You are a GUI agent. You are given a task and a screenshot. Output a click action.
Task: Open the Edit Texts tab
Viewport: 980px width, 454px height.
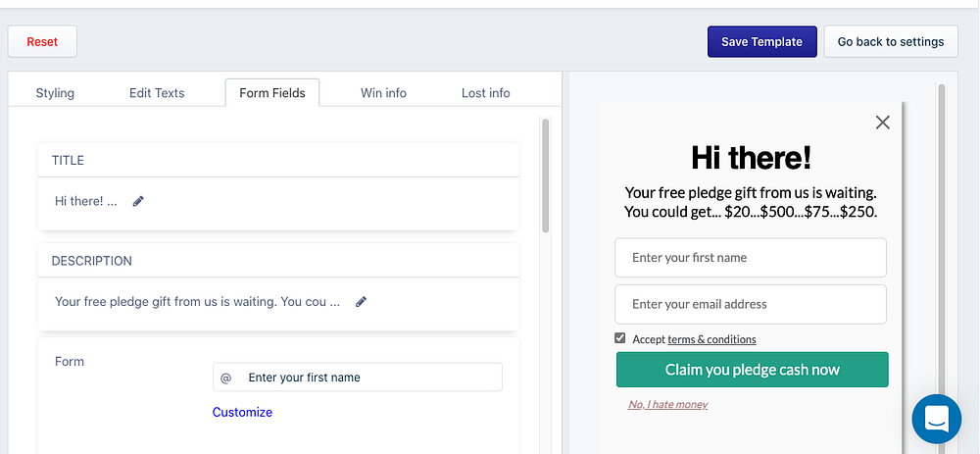(157, 93)
